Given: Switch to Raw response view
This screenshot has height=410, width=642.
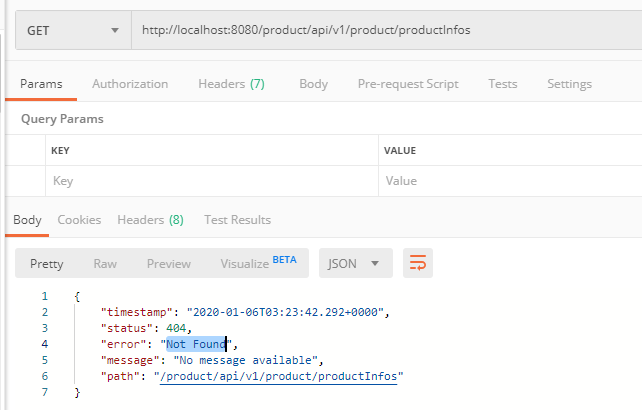Looking at the screenshot, I should 105,263.
